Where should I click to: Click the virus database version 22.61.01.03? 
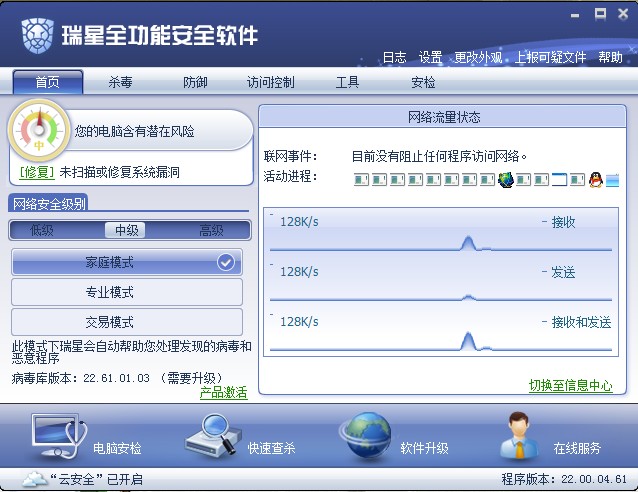tap(116, 378)
